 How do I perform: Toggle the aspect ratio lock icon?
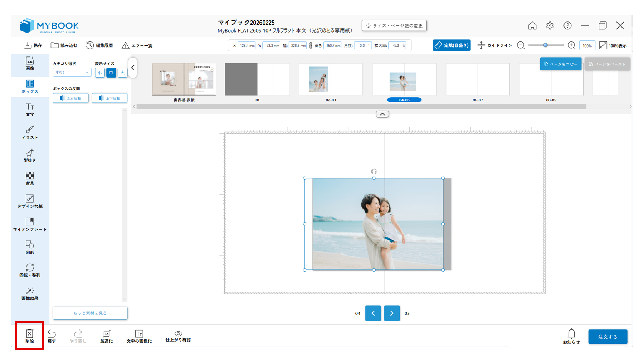[311, 45]
